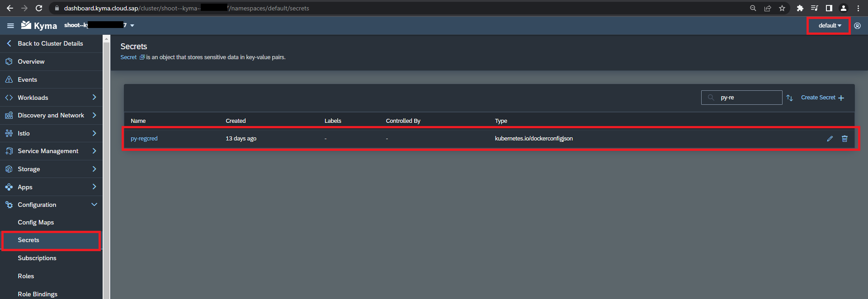Click the sidebar vertical scrollbar
The image size is (868, 299).
click(x=107, y=167)
